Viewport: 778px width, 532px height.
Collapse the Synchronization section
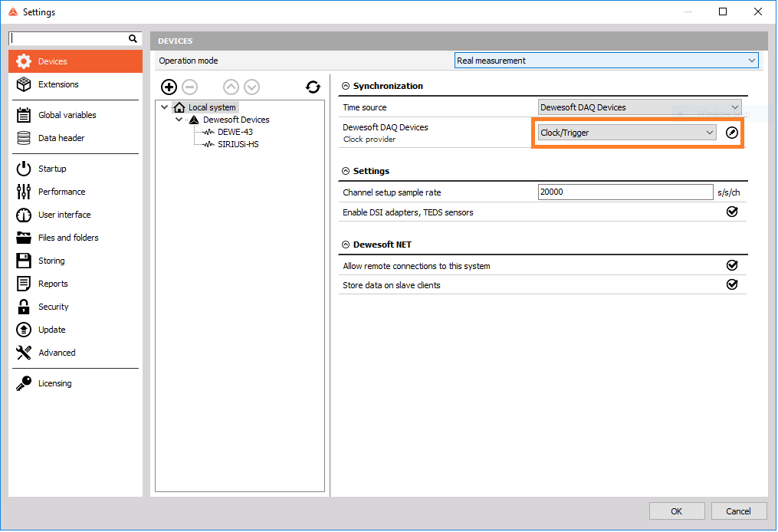click(346, 86)
